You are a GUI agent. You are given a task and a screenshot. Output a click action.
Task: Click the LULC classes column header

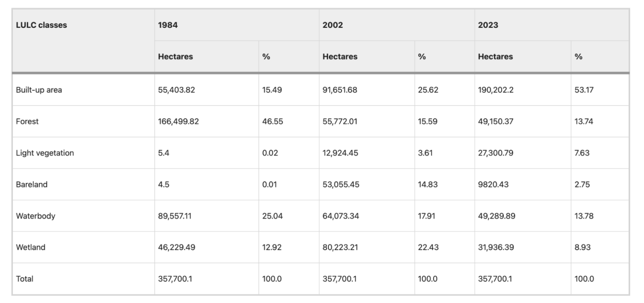click(41, 25)
